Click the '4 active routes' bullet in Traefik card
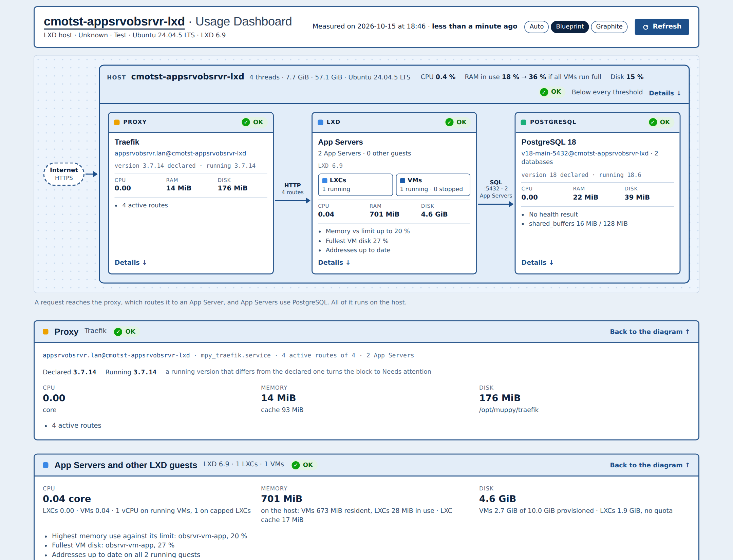This screenshot has width=733, height=560. (145, 205)
